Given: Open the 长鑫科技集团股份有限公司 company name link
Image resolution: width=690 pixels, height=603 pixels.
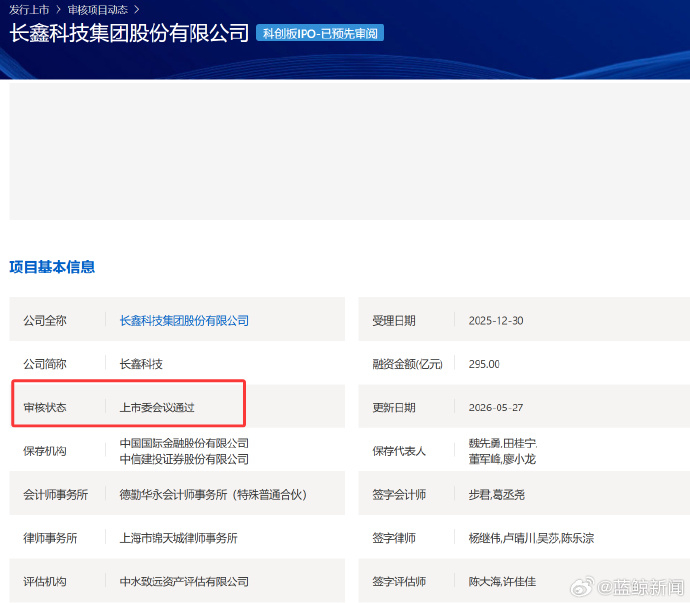Looking at the screenshot, I should pos(184,320).
